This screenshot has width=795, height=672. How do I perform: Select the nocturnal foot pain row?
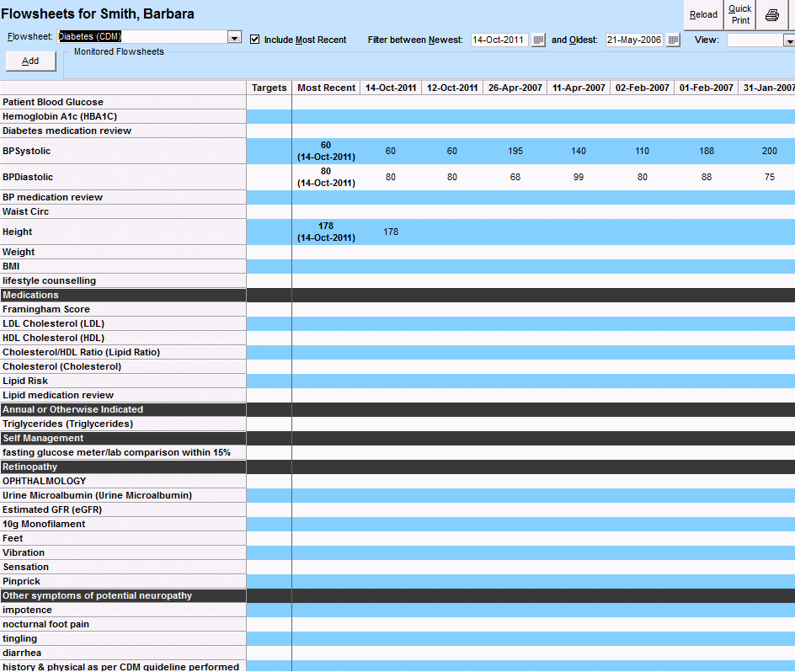123,624
